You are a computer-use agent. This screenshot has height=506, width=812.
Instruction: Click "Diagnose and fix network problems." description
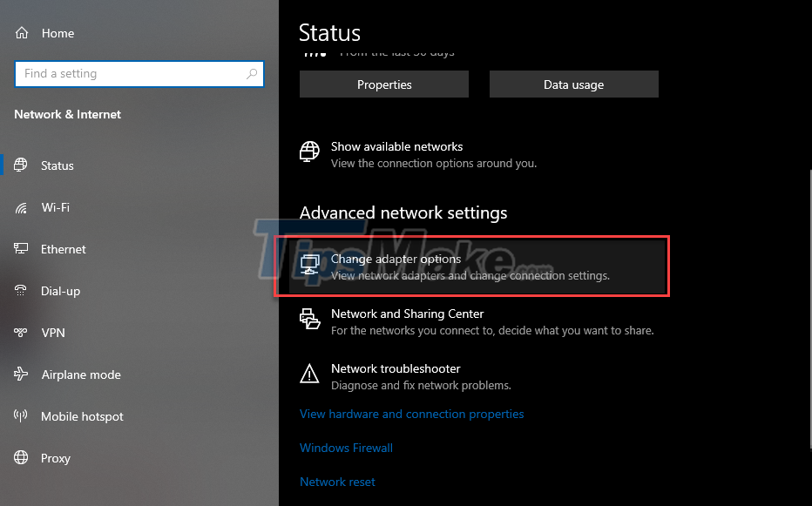click(x=421, y=385)
